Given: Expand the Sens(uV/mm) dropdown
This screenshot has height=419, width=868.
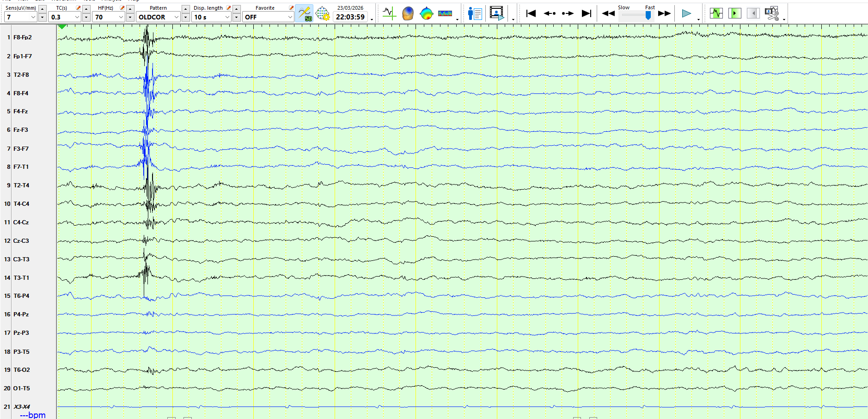Looking at the screenshot, I should coord(33,17).
